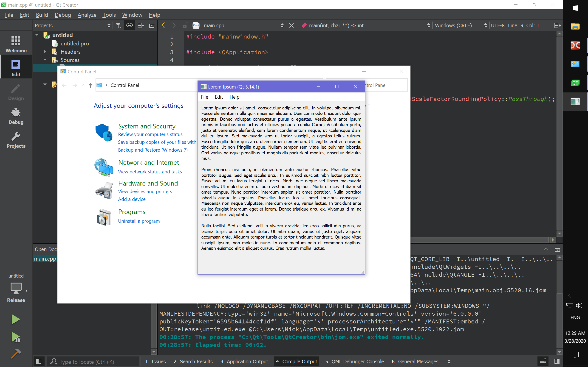Click the editor's vertical scrollbar down arrow
The image size is (588, 367).
(559, 233)
